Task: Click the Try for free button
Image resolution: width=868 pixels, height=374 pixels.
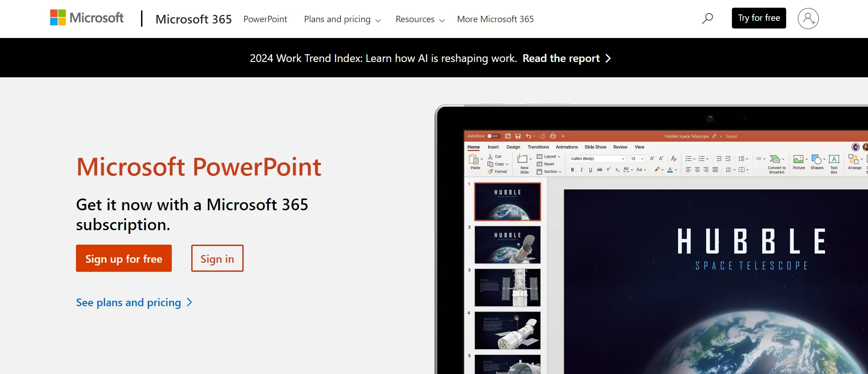Action: click(759, 18)
